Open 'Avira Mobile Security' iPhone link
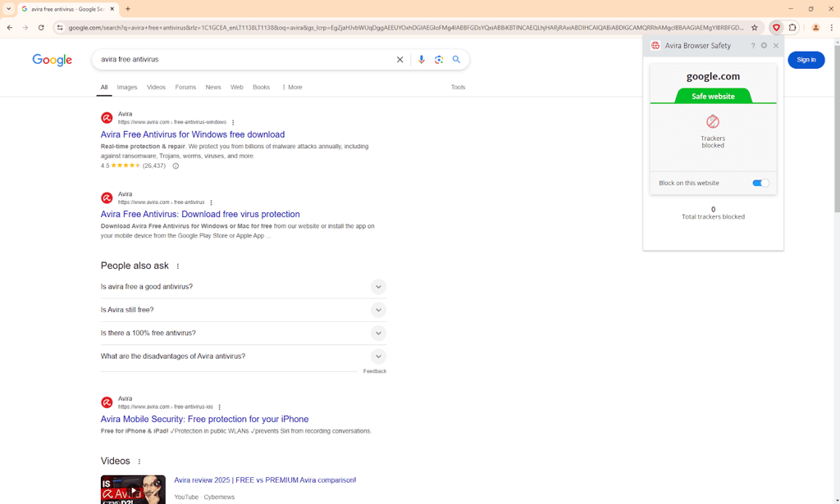This screenshot has width=840, height=504. pyautogui.click(x=204, y=419)
